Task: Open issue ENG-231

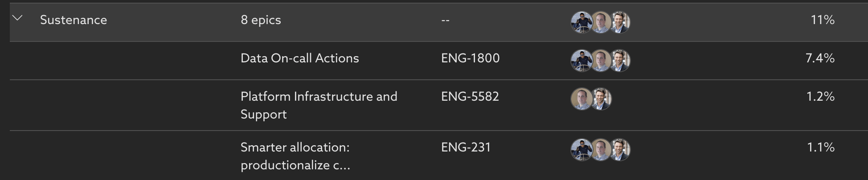Action: click(466, 147)
